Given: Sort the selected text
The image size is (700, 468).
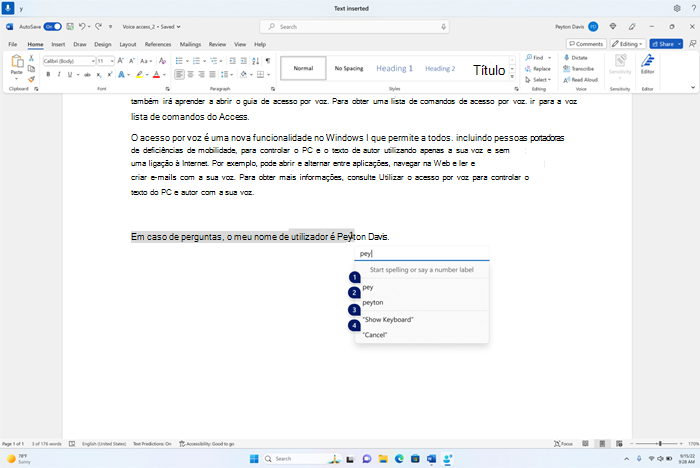Looking at the screenshot, I should click(x=256, y=61).
